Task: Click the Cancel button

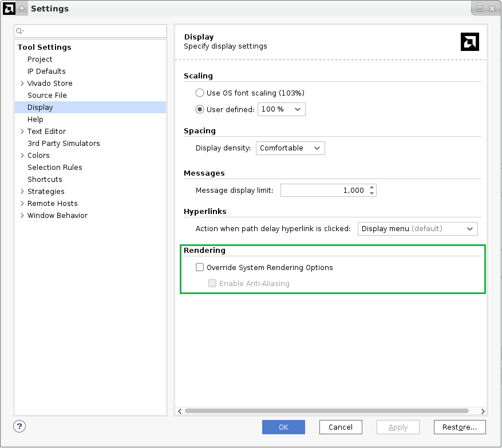Action: 341,427
